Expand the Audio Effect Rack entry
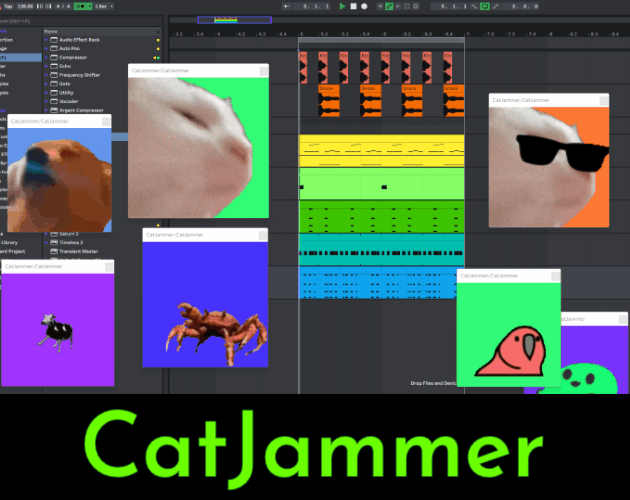The image size is (630, 500). click(46, 40)
